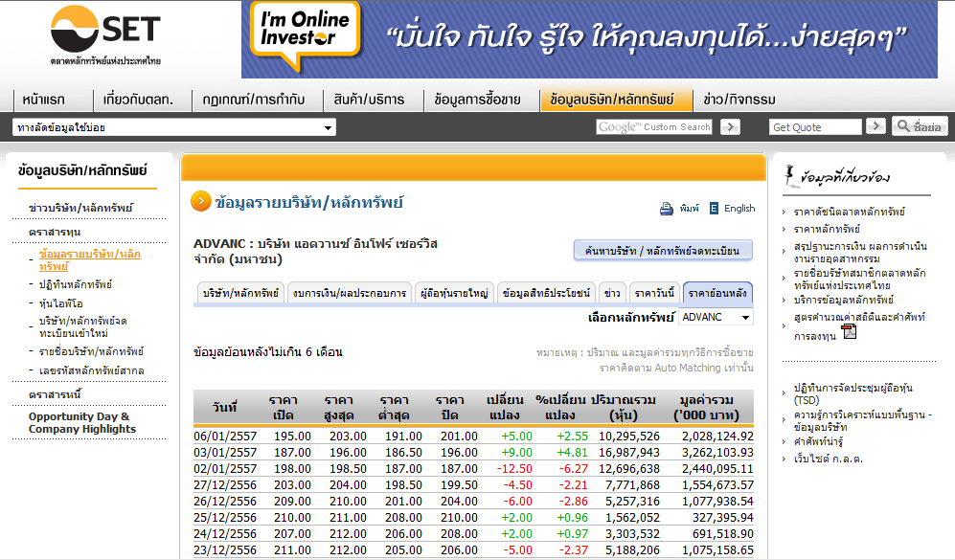Click the มูลค่ารวม column header
Image resolution: width=955 pixels, height=560 pixels.
click(x=707, y=407)
